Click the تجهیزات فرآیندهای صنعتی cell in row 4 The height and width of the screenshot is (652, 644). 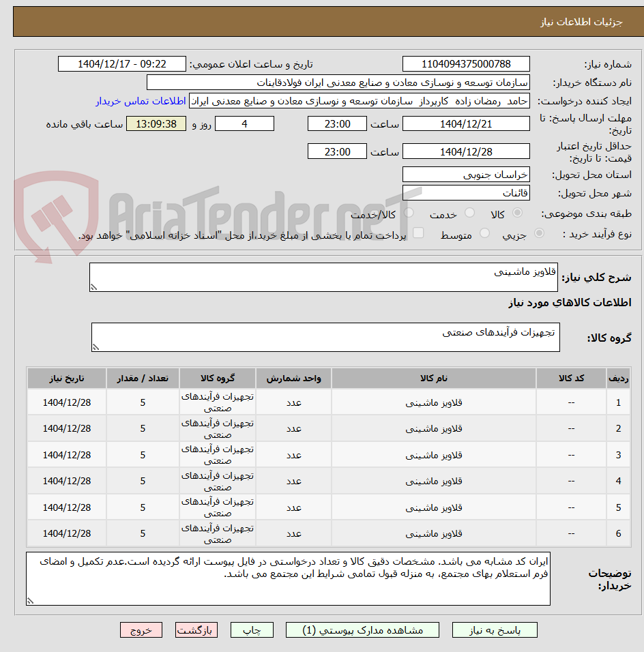point(218,481)
